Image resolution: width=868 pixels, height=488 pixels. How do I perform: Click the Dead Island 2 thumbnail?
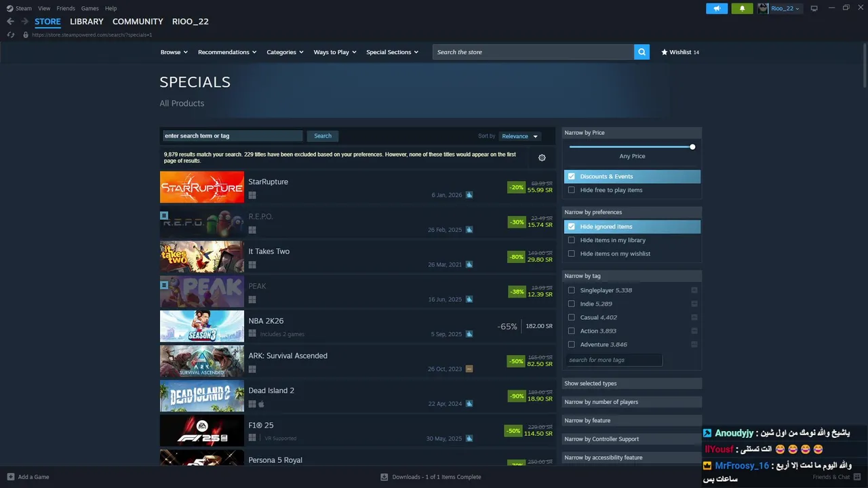(202, 396)
